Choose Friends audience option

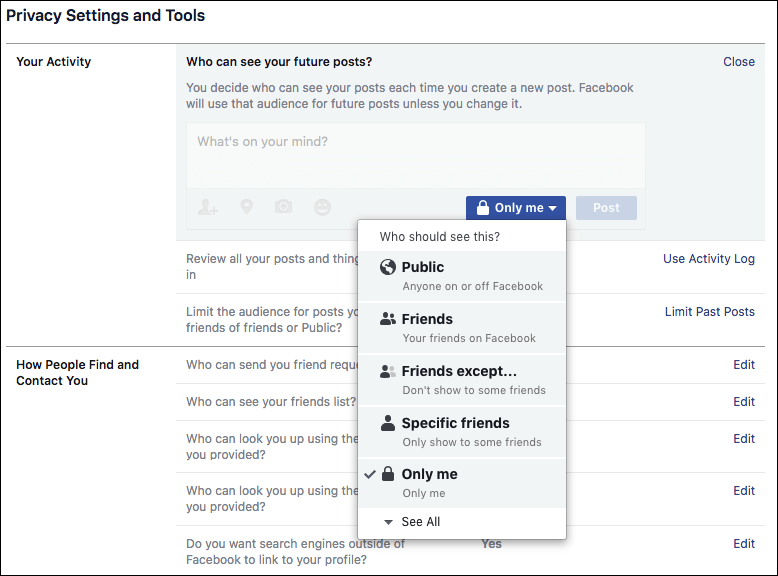(x=461, y=328)
